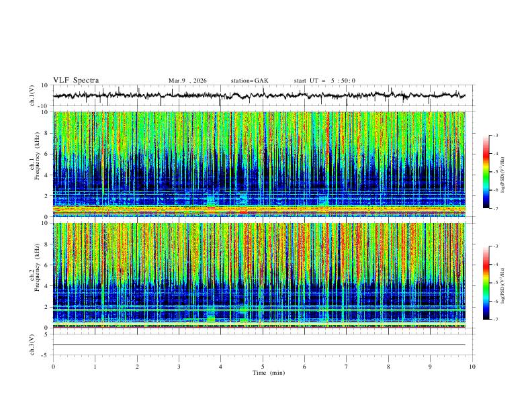Click the "5" tick on ch.3(V) axis
The height and width of the screenshot is (411, 532).
(47, 334)
